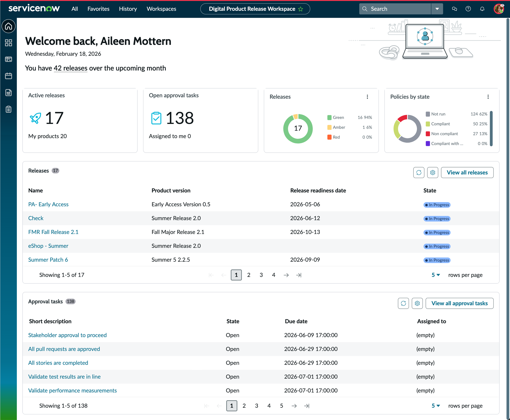Open the Workspaces menu

pyautogui.click(x=161, y=9)
